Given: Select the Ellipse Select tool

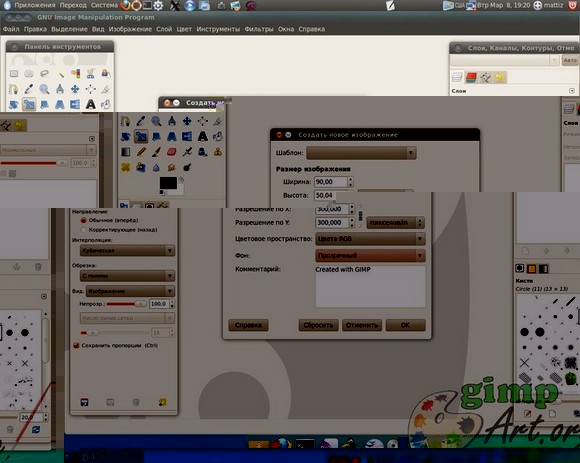Looking at the screenshot, I should (x=29, y=74).
